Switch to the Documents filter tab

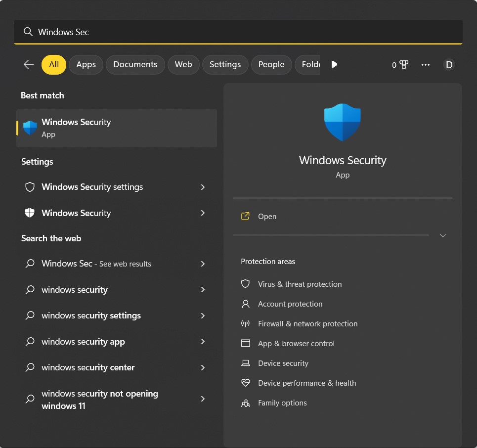point(135,64)
